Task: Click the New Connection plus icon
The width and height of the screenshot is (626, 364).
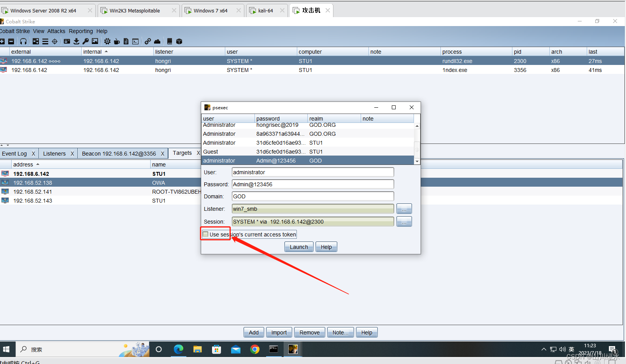Action: (x=2, y=41)
